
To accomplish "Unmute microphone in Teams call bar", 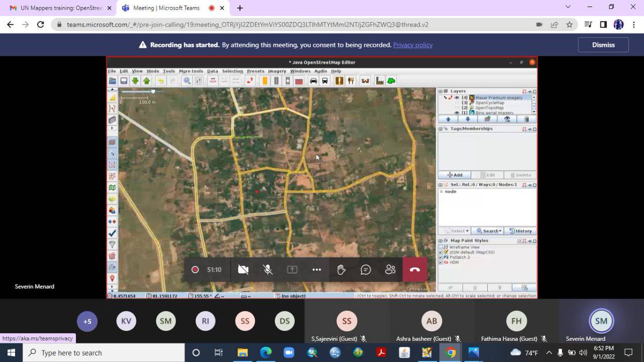I will coord(268,270).
